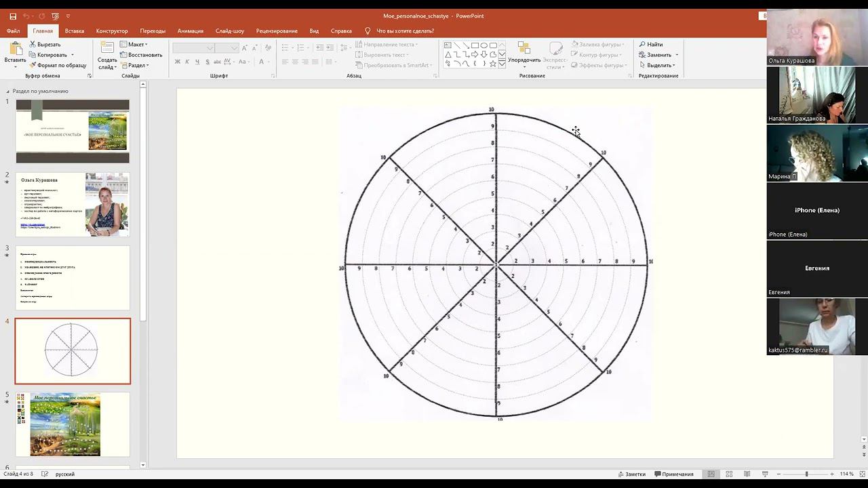The image size is (868, 488).
Task: Toggle strikethrough (abc) formatting
Action: 217,62
